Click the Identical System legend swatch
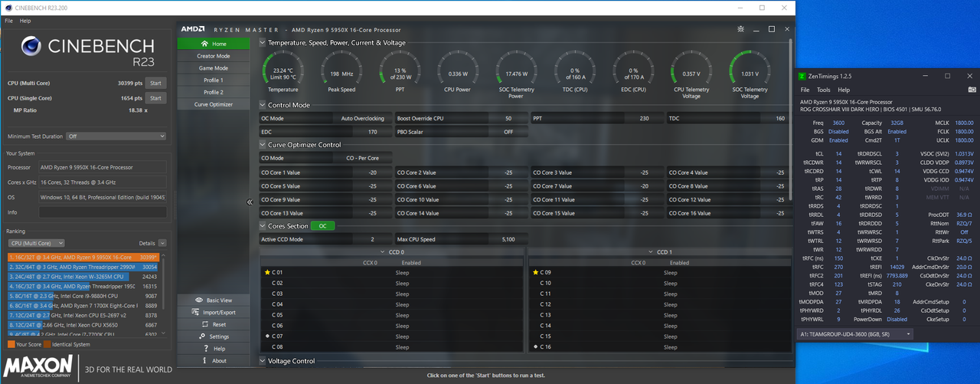Image resolution: width=980 pixels, height=384 pixels. (x=47, y=344)
